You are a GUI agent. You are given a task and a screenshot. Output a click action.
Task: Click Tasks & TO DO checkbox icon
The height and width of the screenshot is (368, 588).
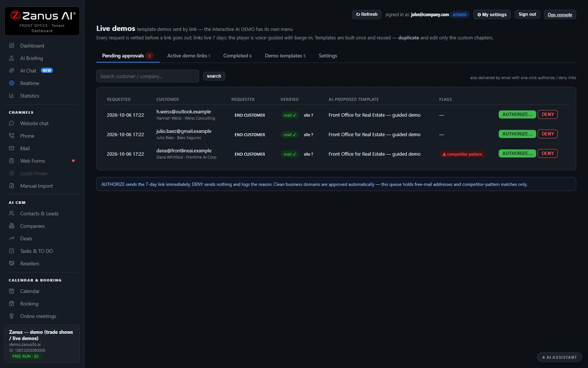tap(11, 251)
